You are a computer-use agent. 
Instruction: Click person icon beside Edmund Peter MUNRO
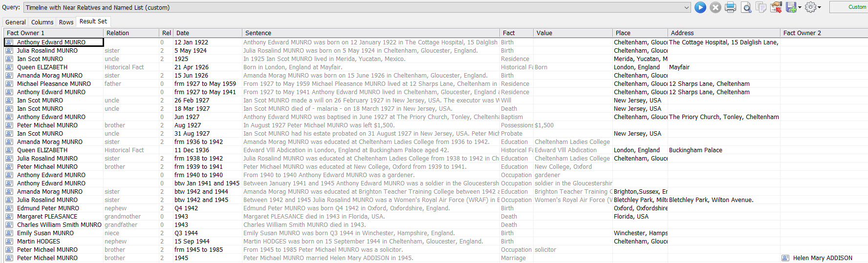click(x=9, y=208)
